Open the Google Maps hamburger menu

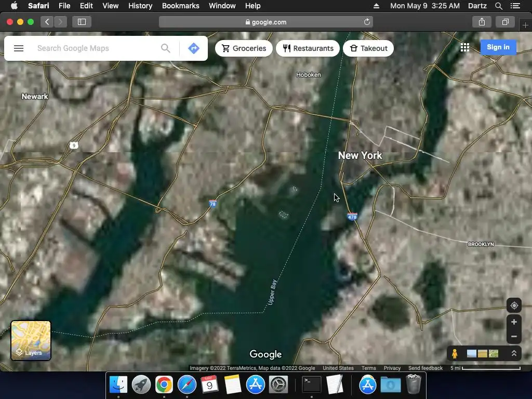coord(19,48)
